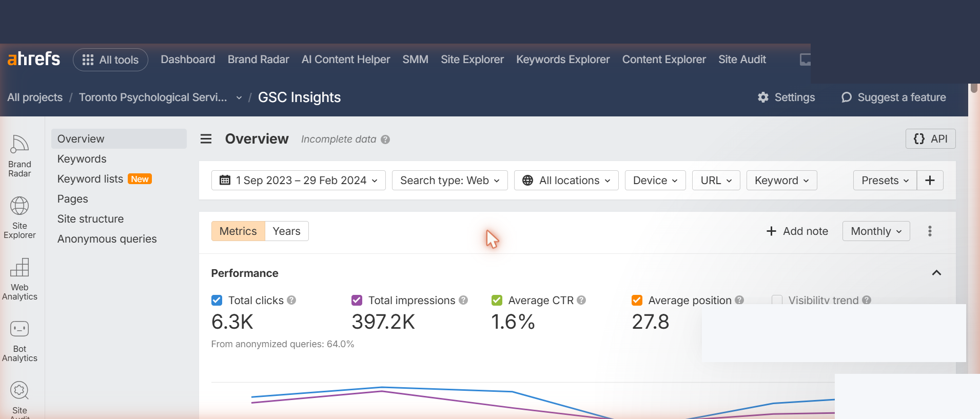Open AI Content Helper
Image resolution: width=980 pixels, height=419 pixels.
pyautogui.click(x=346, y=59)
